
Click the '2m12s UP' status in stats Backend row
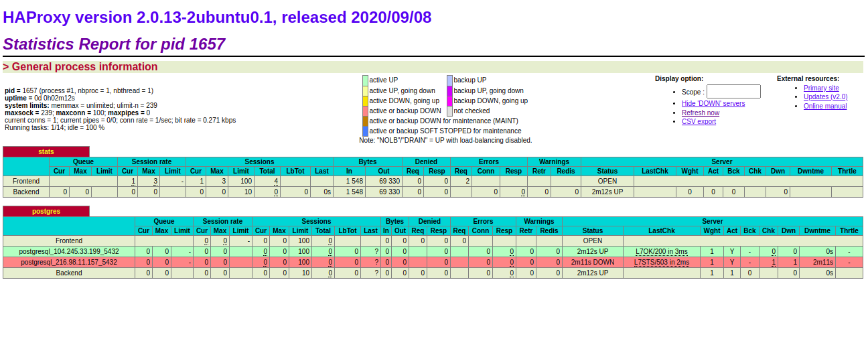[x=607, y=192]
